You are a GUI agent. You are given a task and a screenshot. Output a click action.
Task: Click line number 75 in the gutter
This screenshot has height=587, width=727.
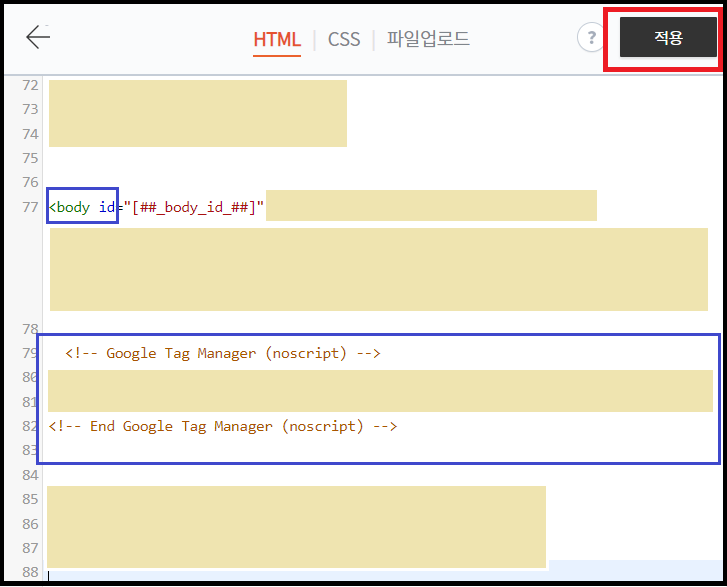click(x=30, y=158)
